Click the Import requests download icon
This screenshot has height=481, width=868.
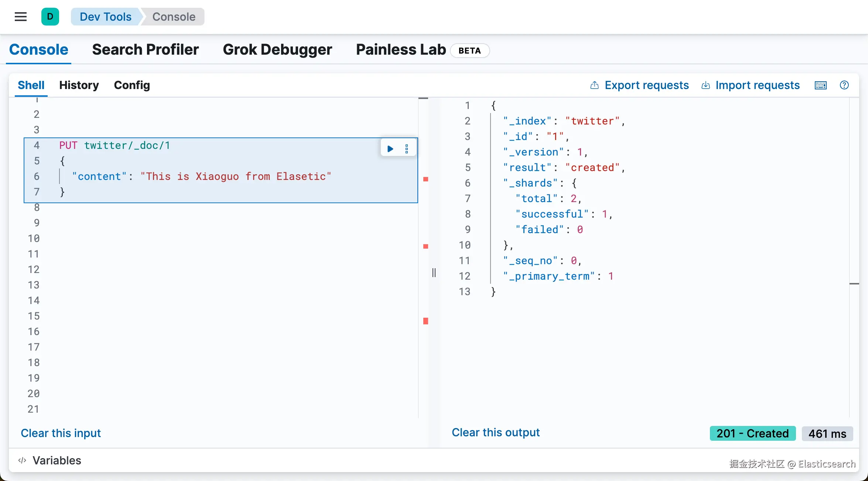click(705, 85)
